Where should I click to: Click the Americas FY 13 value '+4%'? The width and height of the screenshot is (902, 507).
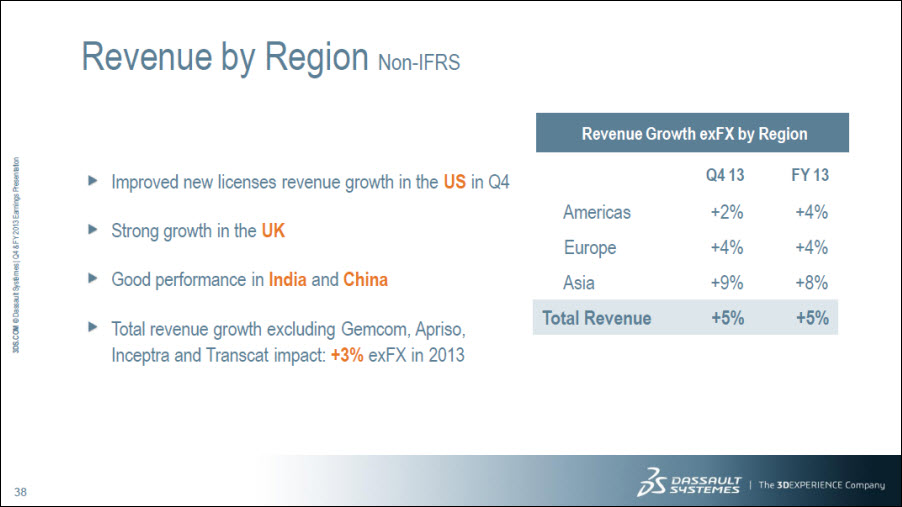click(812, 212)
